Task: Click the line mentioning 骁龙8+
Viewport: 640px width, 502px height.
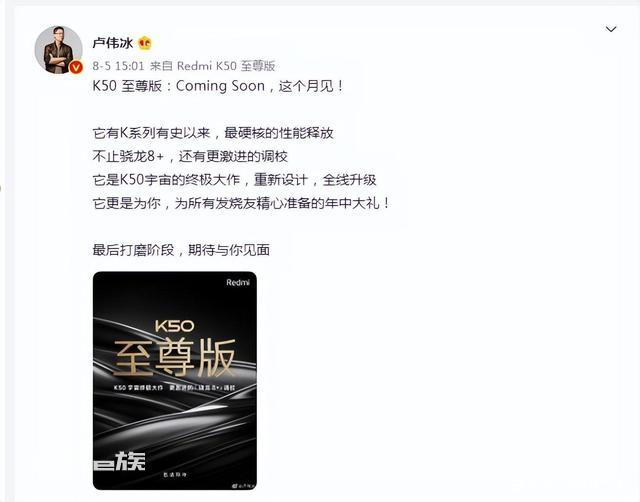Action: (x=190, y=156)
